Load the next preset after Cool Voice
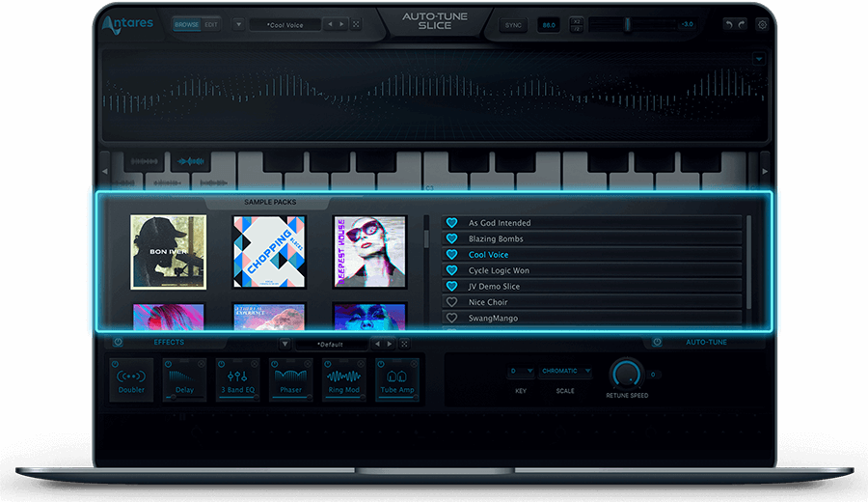The image size is (868, 502). tap(341, 24)
